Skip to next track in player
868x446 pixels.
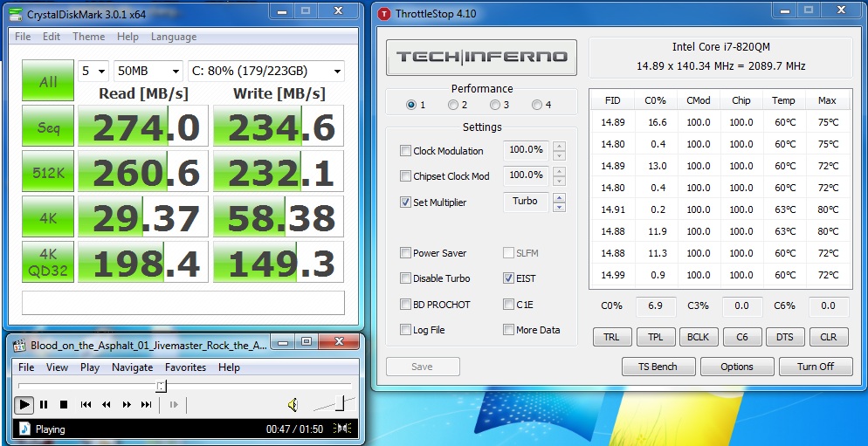point(147,404)
